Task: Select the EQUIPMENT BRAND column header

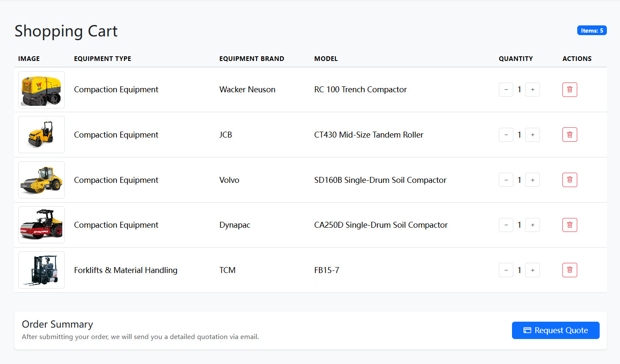Action: (252, 59)
